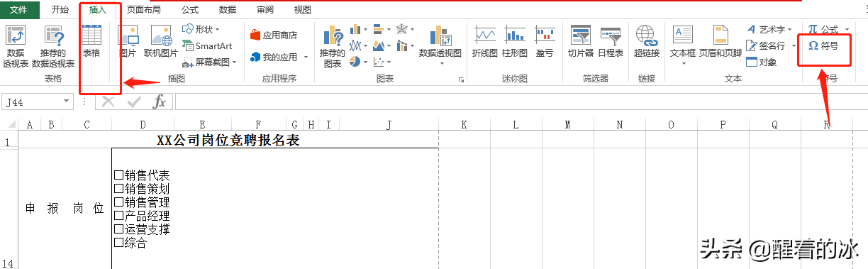Select row 1 header
The height and width of the screenshot is (269, 868).
tap(9, 141)
